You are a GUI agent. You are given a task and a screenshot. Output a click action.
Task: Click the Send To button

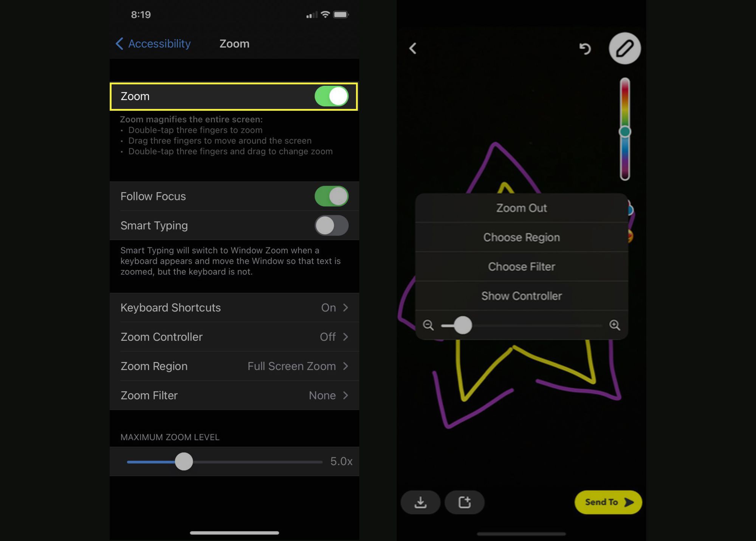pyautogui.click(x=609, y=502)
